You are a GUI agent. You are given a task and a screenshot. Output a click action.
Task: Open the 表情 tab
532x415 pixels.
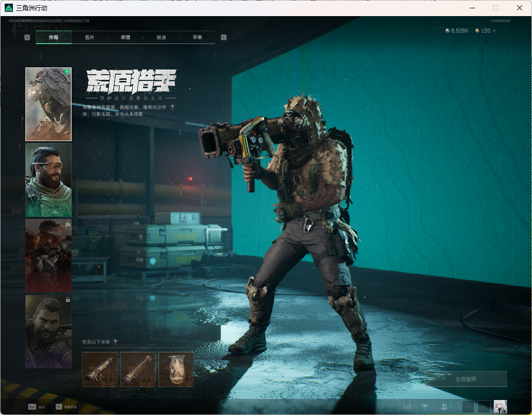click(x=125, y=37)
